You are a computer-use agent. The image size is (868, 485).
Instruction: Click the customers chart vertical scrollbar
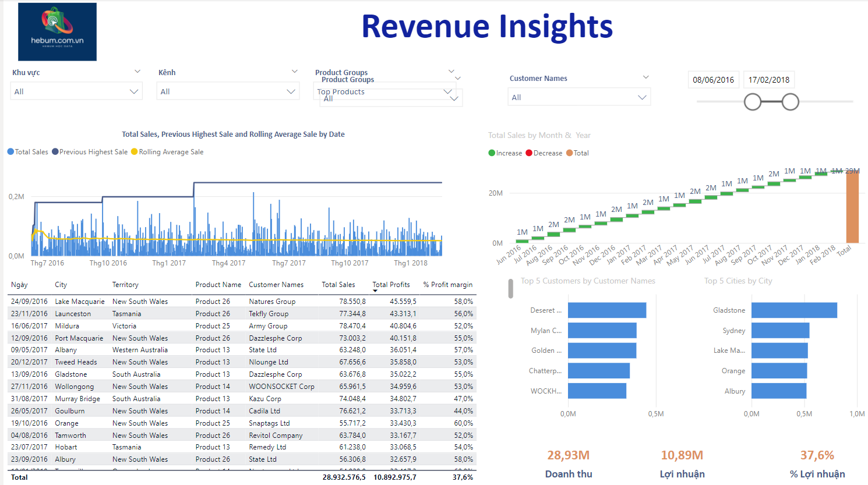click(511, 288)
